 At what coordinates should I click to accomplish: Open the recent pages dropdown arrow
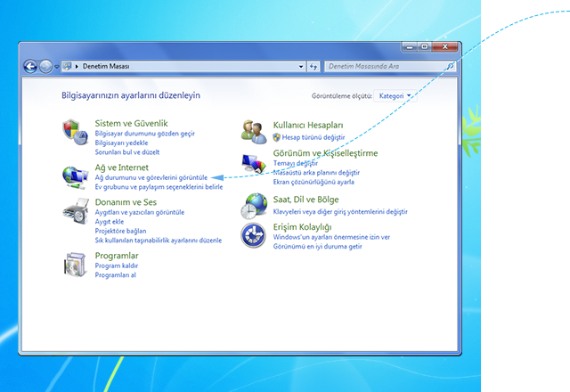tap(57, 67)
